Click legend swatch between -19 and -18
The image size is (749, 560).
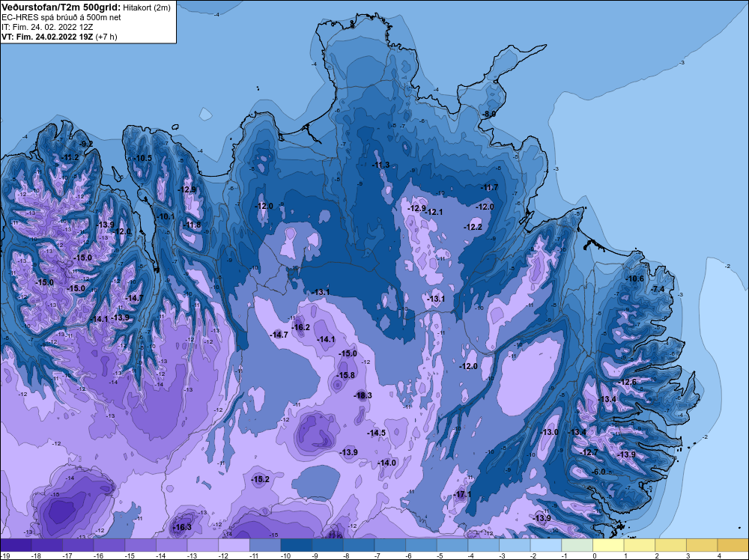coord(16,545)
